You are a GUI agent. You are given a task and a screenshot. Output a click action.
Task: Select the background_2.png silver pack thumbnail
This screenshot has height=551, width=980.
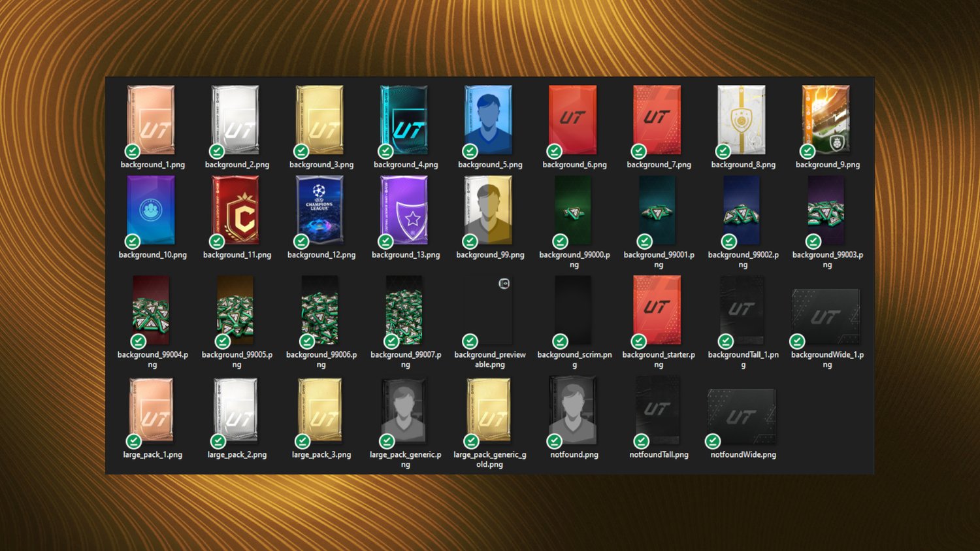click(x=235, y=120)
